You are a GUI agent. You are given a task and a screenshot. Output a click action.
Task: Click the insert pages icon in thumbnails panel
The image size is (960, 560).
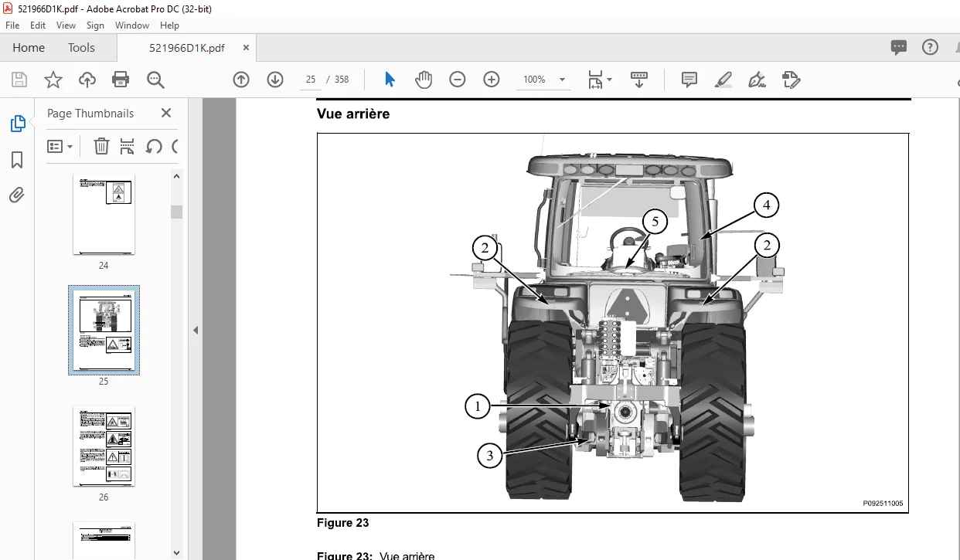click(128, 146)
